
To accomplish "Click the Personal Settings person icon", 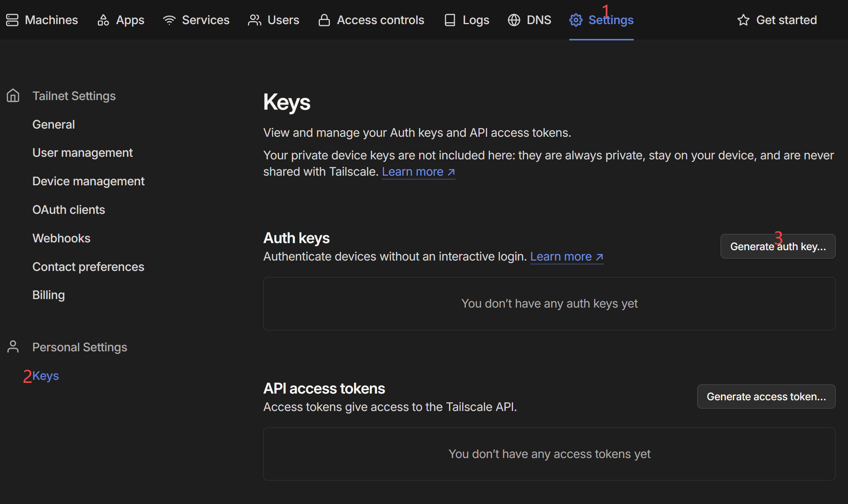I will click(13, 347).
